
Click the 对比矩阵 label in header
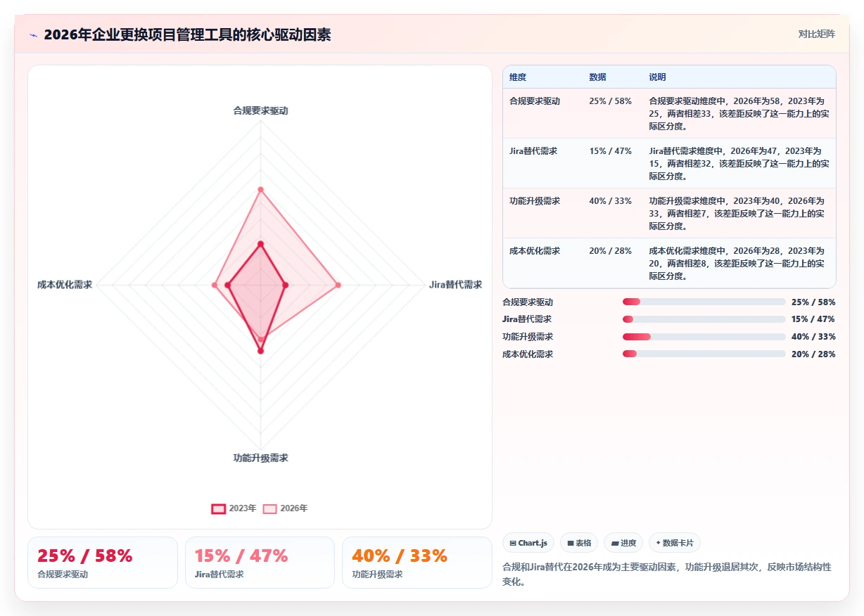point(817,34)
